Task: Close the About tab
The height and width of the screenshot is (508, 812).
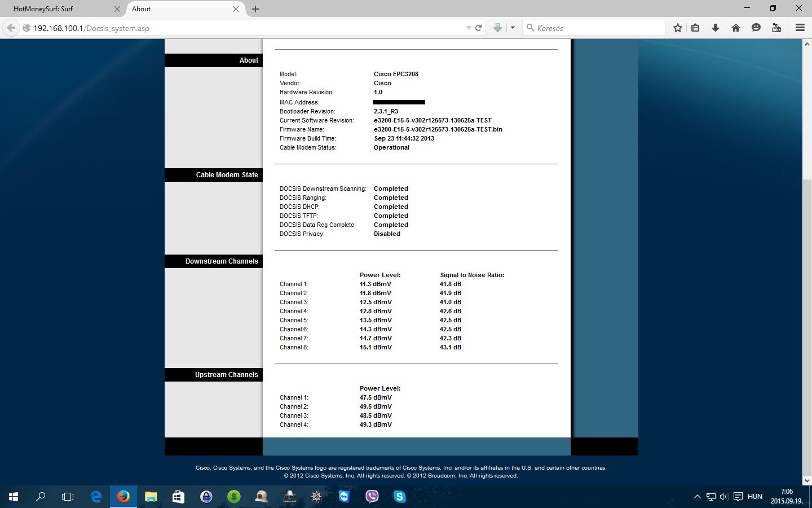Action: (x=236, y=9)
